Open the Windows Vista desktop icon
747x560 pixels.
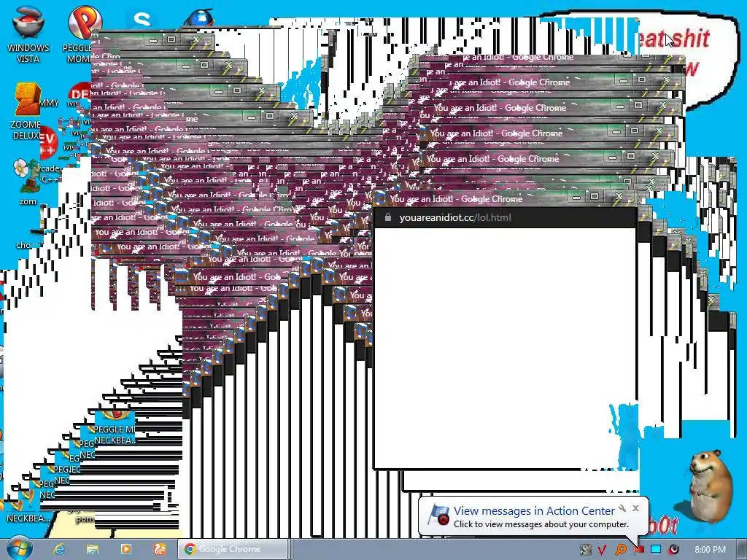(x=28, y=34)
